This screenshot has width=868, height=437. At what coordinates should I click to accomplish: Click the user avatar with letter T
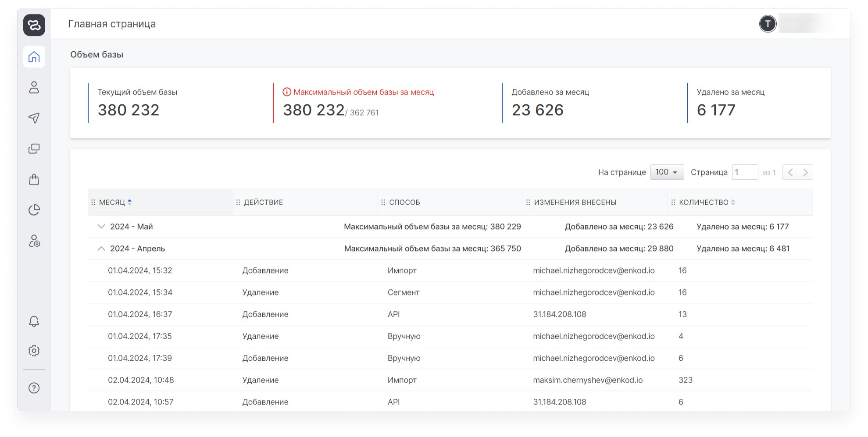768,24
